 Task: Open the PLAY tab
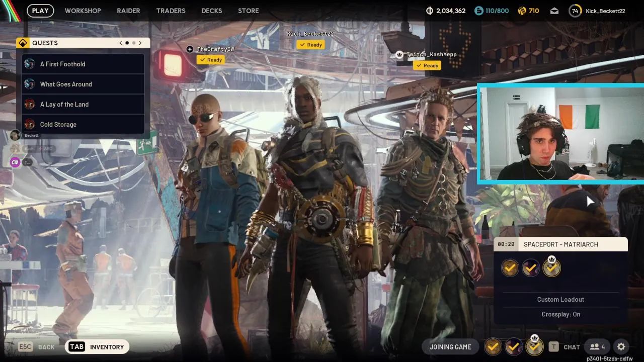(40, 11)
